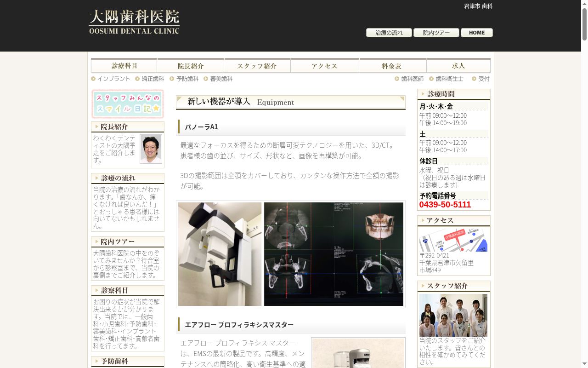
Task: Open the スタッフ紹介 navigation tab
Action: click(x=257, y=65)
